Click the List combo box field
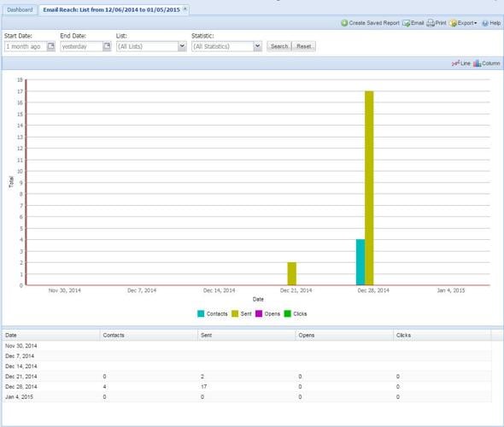Screen dimensions: 504x427 point(147,47)
